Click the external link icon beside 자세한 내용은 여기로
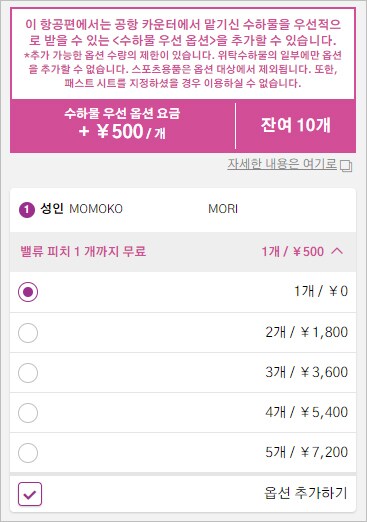The image size is (367, 522). tap(346, 166)
